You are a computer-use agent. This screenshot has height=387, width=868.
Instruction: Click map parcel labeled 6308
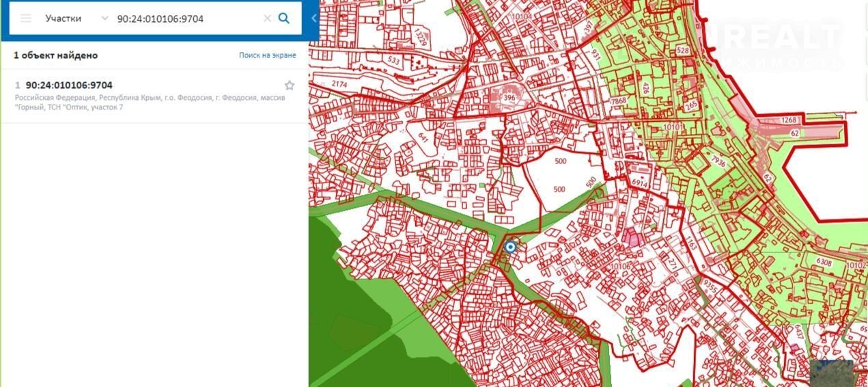click(824, 261)
